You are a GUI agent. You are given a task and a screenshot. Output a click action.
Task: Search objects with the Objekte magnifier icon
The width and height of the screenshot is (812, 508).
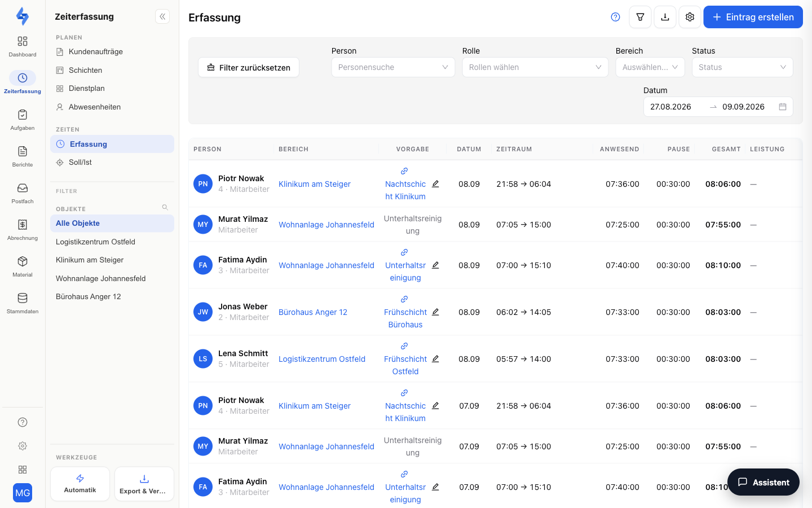tap(165, 207)
